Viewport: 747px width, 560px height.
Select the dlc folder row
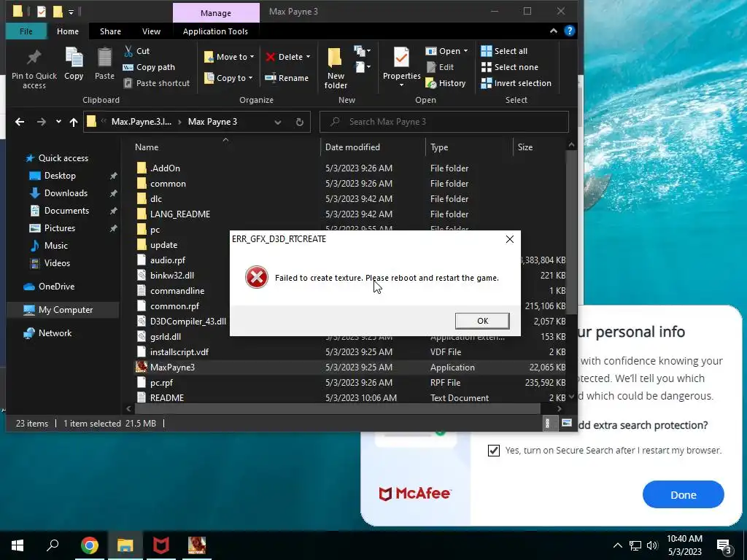click(x=350, y=199)
